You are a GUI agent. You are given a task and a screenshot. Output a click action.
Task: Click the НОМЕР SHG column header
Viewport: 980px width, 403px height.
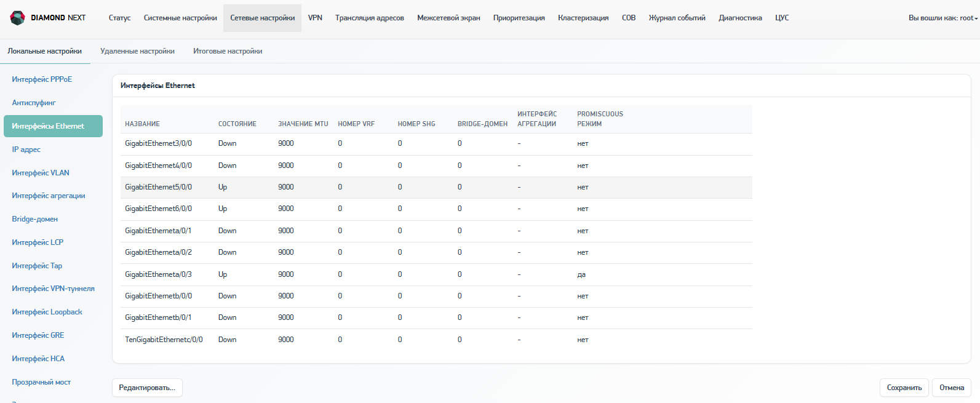point(416,124)
